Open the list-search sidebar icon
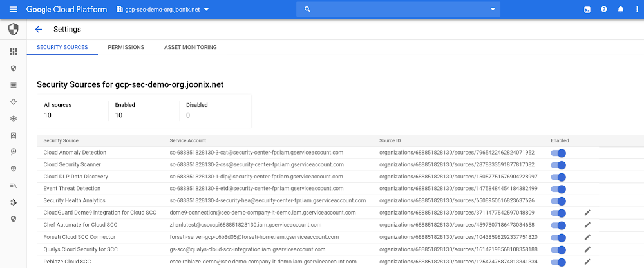The image size is (644, 268). point(14,186)
